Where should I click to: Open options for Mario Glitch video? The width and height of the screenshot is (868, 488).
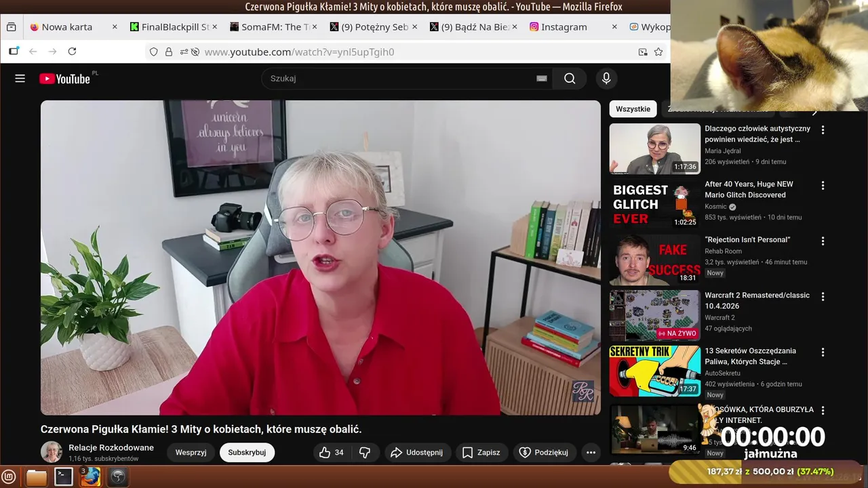(823, 185)
